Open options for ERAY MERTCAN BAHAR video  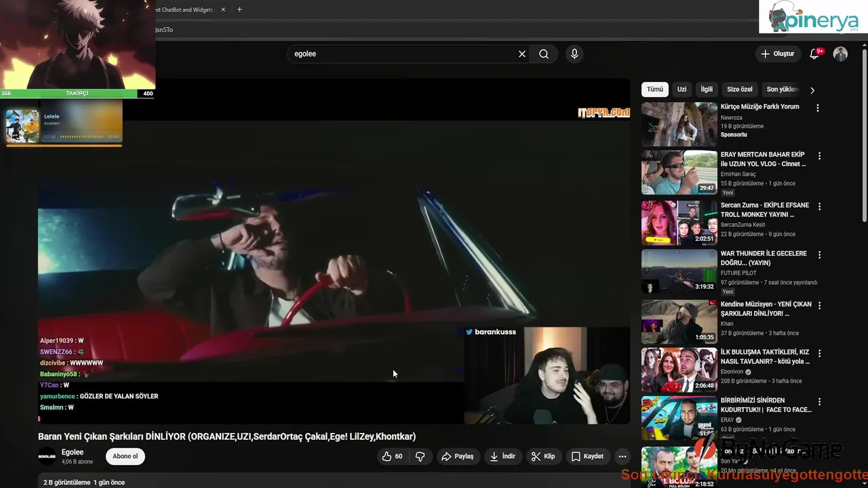[x=819, y=156]
